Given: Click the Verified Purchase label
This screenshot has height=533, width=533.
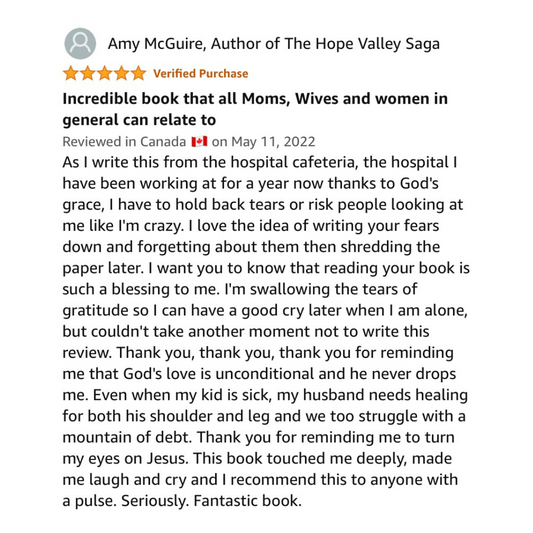Looking at the screenshot, I should [x=201, y=74].
